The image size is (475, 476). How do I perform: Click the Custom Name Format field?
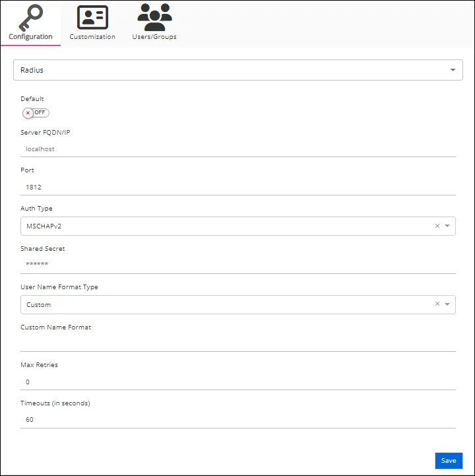pyautogui.click(x=238, y=343)
